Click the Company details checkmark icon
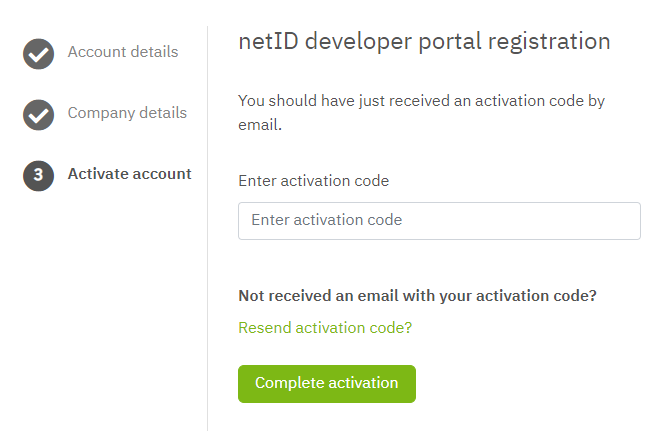This screenshot has height=431, width=660. click(38, 115)
